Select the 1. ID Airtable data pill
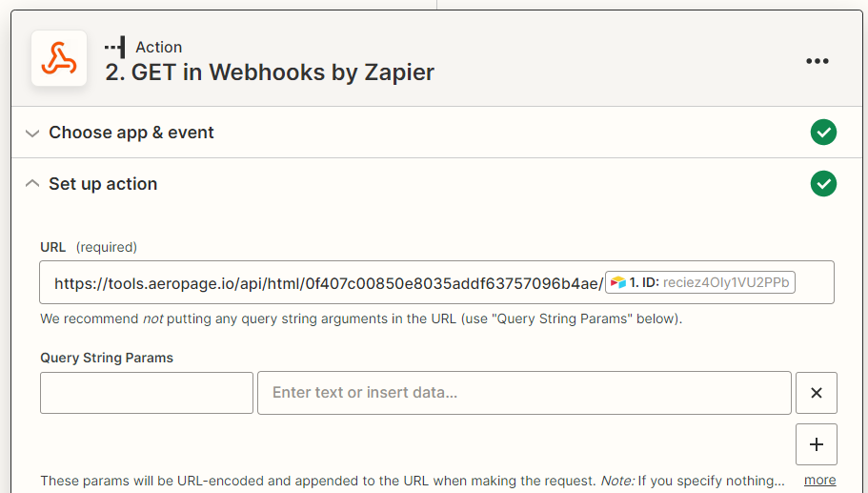 point(700,282)
